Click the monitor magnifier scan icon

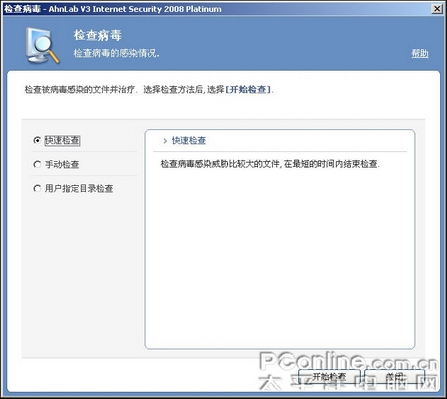[42, 46]
